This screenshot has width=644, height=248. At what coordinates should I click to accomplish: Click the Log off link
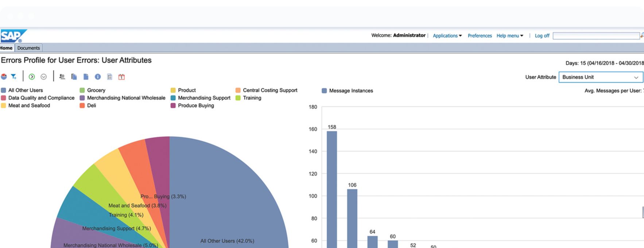pos(542,36)
